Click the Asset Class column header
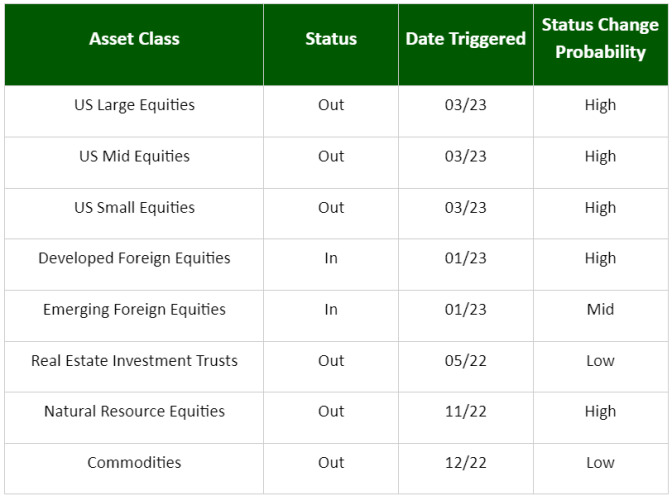The width and height of the screenshot is (672, 496). click(x=134, y=39)
